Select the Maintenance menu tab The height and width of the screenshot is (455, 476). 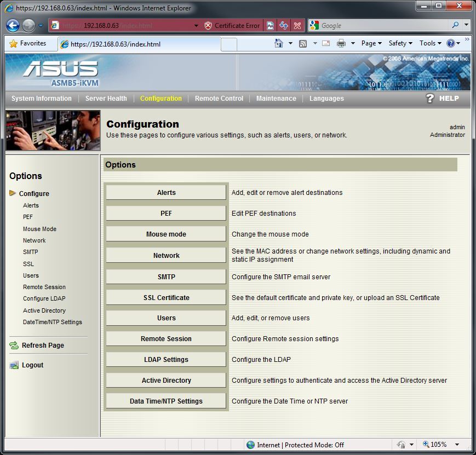tap(276, 99)
